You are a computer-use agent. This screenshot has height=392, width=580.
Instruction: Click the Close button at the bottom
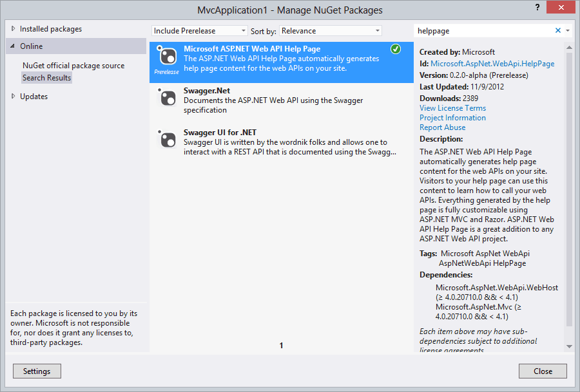click(543, 371)
